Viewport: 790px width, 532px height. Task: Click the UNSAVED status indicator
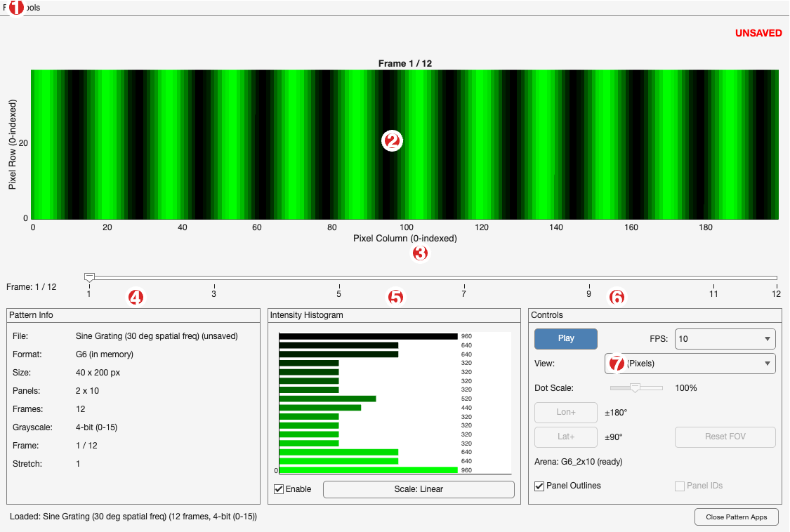pyautogui.click(x=758, y=33)
